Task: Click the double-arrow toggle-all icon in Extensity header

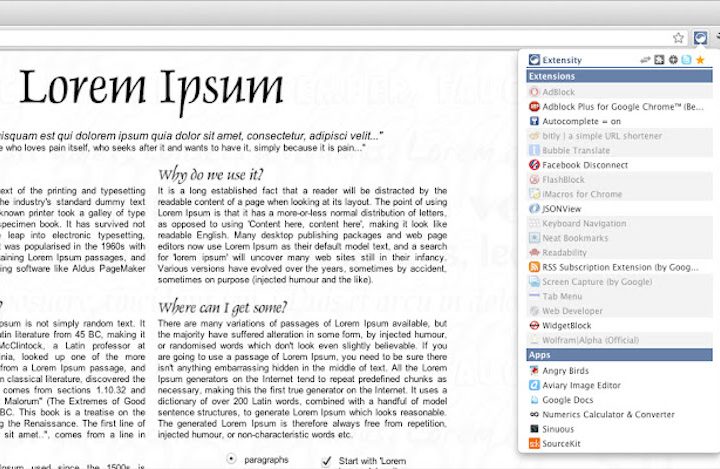Action: pos(645,60)
